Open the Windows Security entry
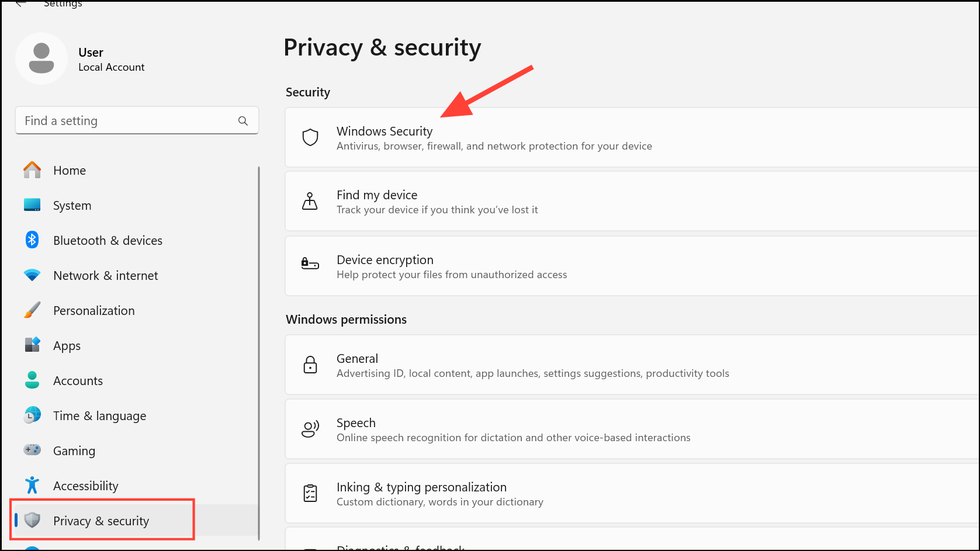This screenshot has width=980, height=551. coord(632,137)
